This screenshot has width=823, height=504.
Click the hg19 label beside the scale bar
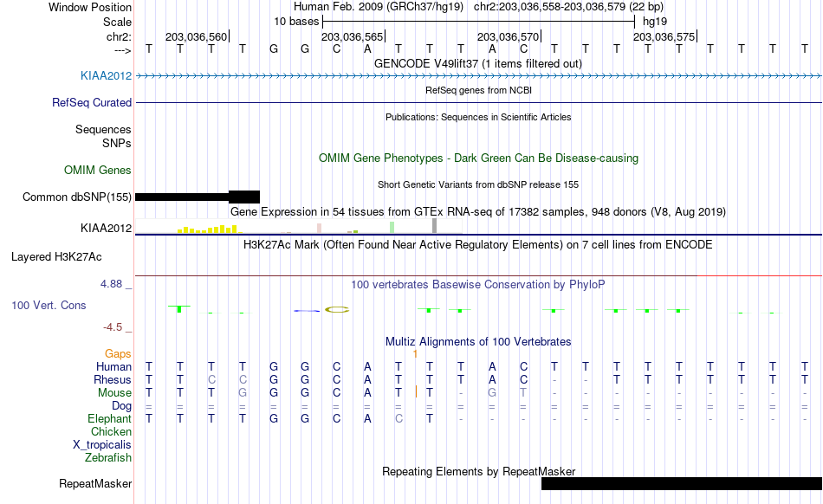tap(655, 22)
